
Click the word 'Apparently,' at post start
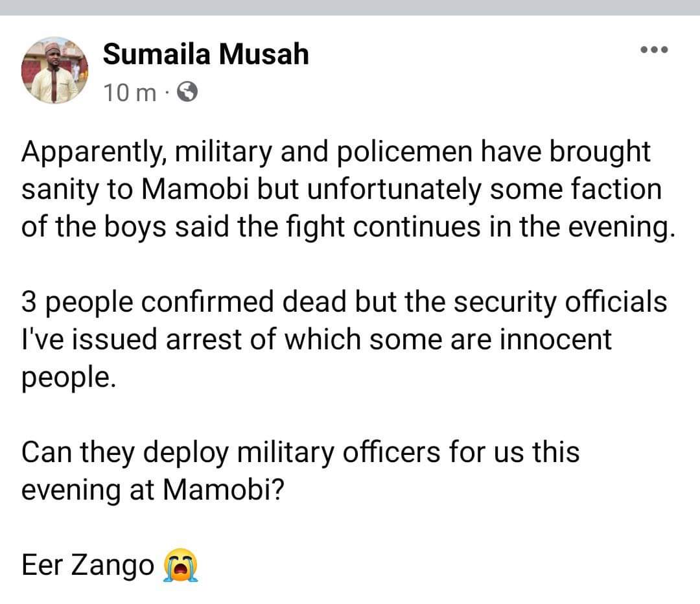point(94,152)
